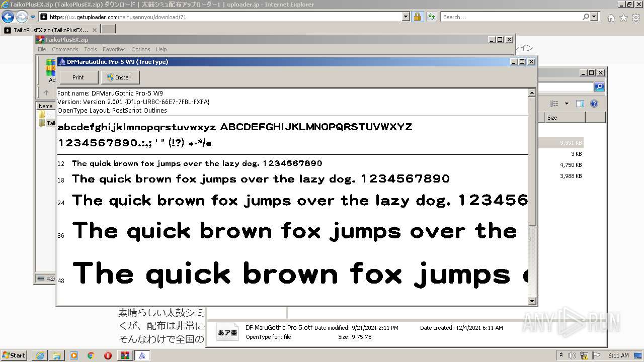Click the taskbar clock 6:11 AM
The width and height of the screenshot is (644, 362).
pos(618,355)
